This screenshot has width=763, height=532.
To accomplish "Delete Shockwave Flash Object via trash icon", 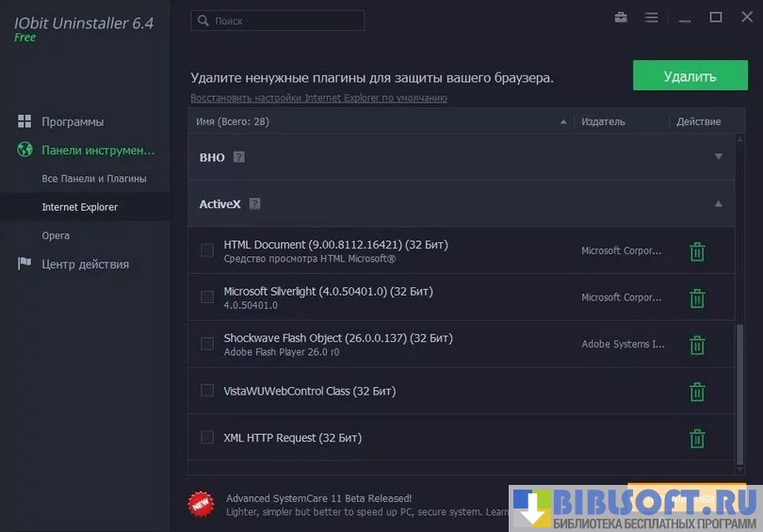I will [x=697, y=345].
